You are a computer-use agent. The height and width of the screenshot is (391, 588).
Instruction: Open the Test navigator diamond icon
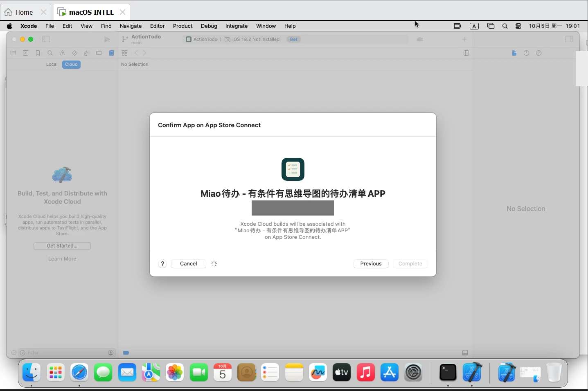74,53
